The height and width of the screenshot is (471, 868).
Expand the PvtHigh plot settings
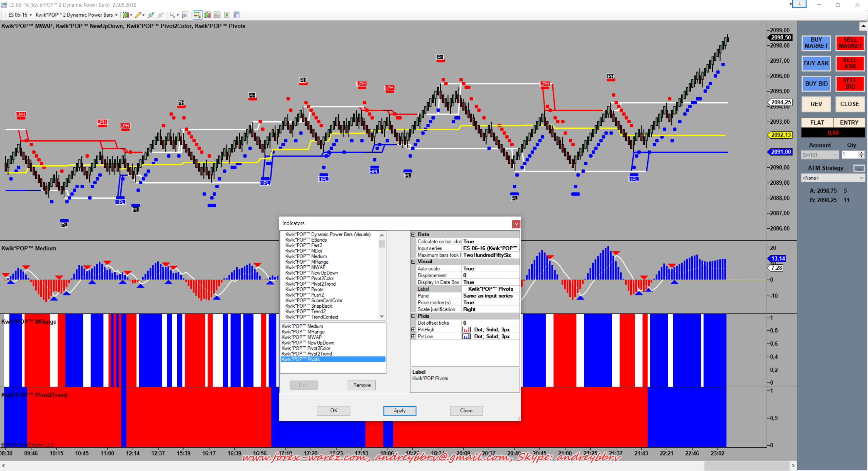413,330
